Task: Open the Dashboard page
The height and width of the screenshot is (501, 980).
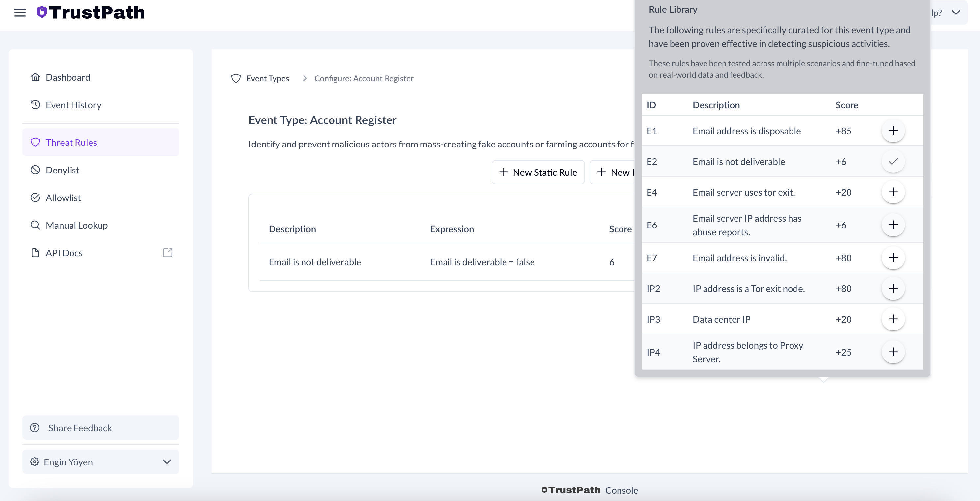Action: [68, 77]
